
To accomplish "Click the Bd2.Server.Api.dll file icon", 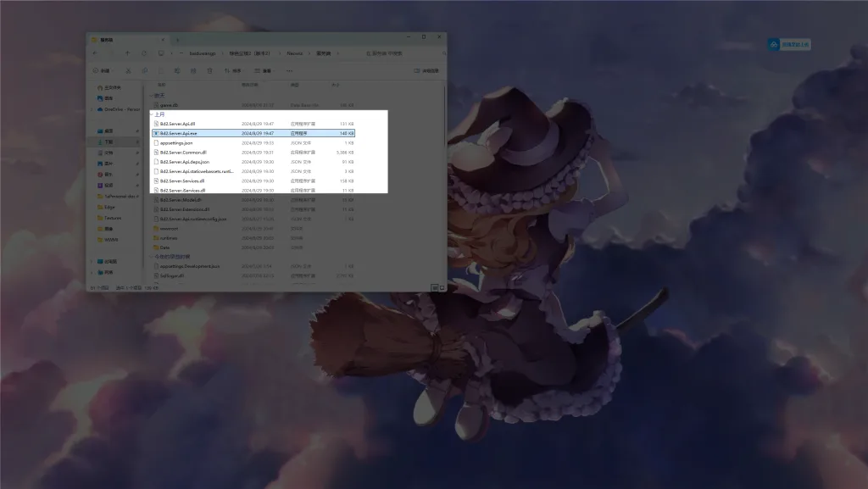I will coord(156,124).
